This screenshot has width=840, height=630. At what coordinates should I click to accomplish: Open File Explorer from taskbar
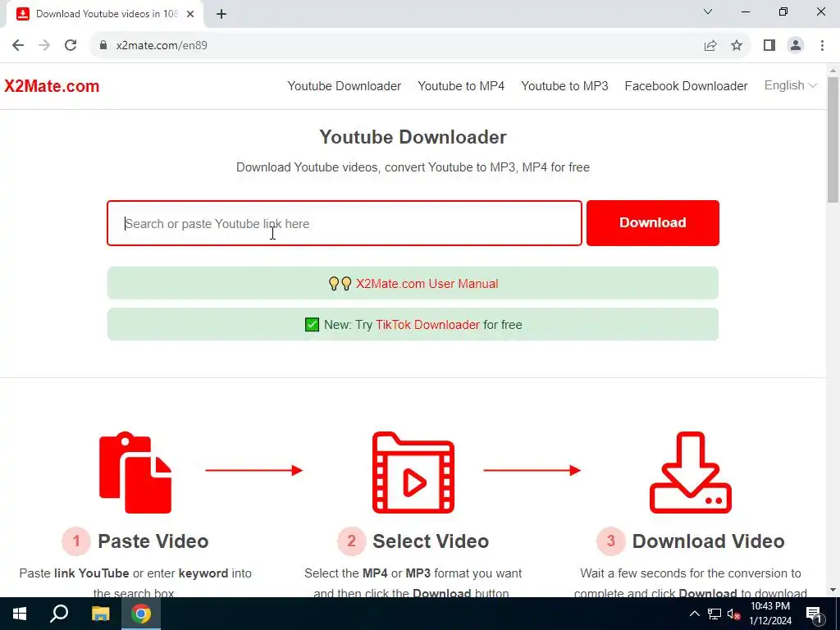point(100,614)
